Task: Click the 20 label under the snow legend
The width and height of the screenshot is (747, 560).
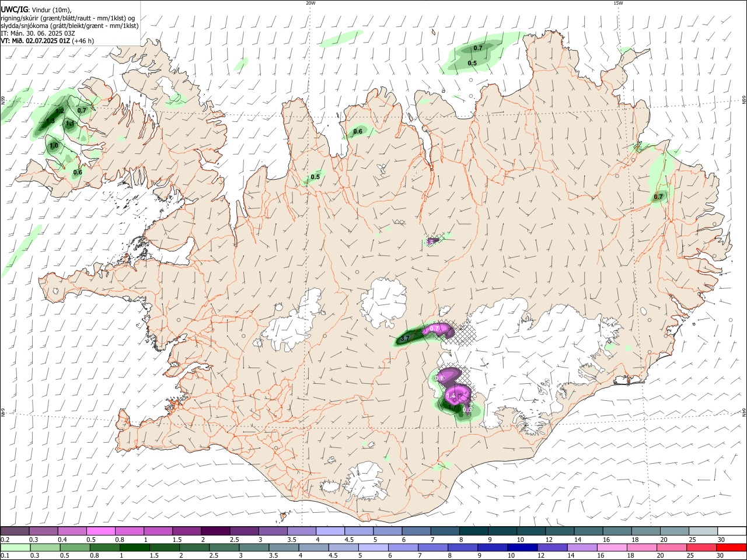Action: pos(663,540)
